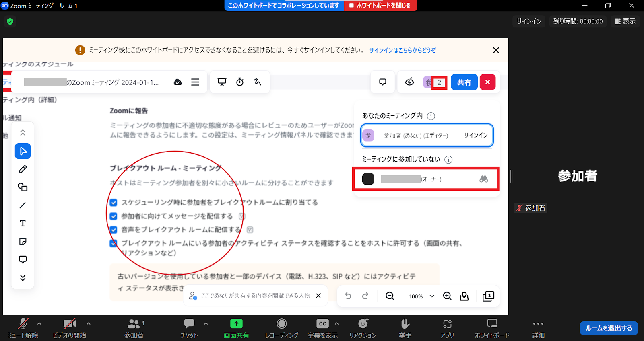Click info icon beside あなたのミーティング内
The image size is (644, 341).
pos(431,116)
